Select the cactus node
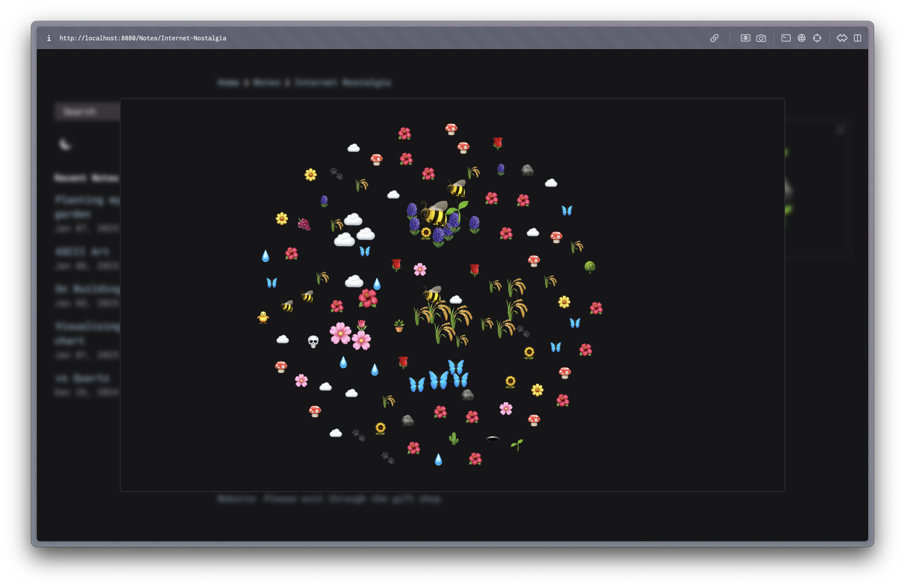The height and width of the screenshot is (588, 905). click(453, 438)
